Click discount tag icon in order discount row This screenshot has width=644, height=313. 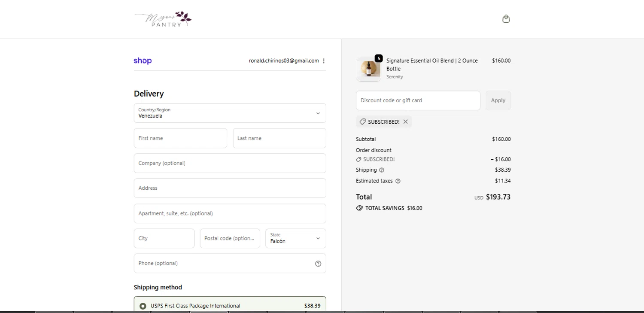[359, 159]
